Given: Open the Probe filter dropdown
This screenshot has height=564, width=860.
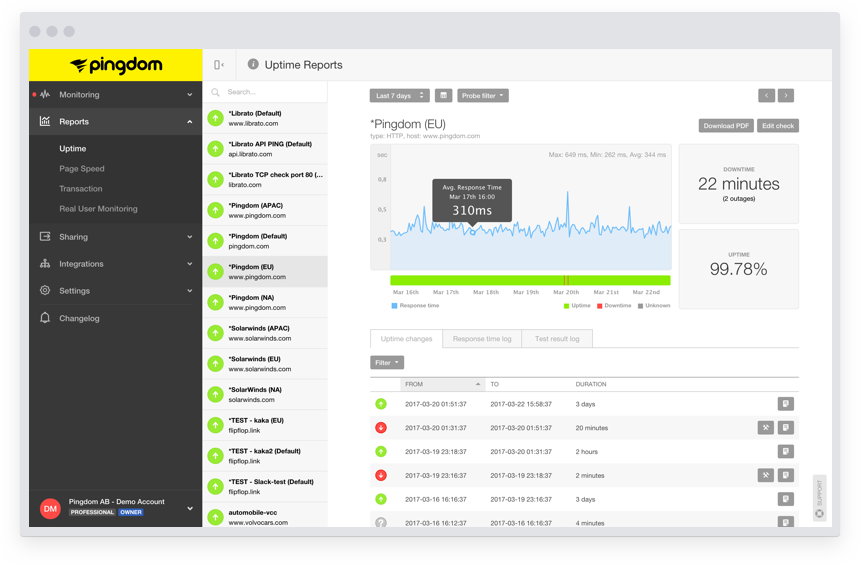Looking at the screenshot, I should coord(483,95).
